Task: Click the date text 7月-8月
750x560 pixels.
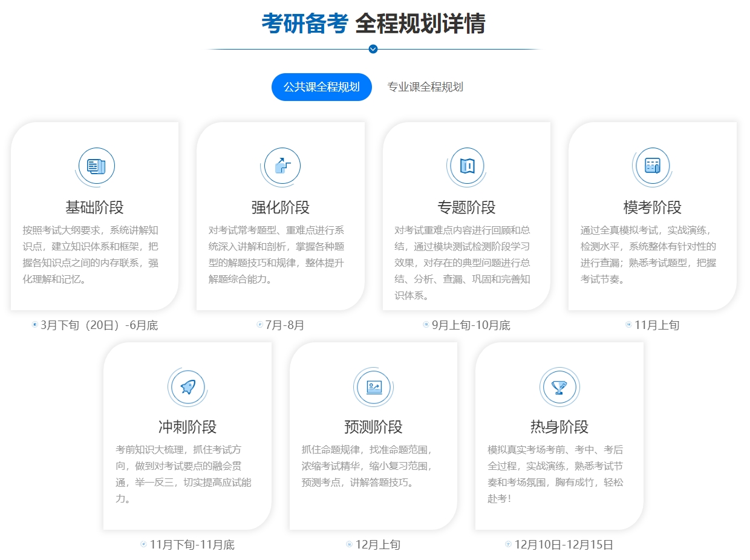Action: [285, 325]
